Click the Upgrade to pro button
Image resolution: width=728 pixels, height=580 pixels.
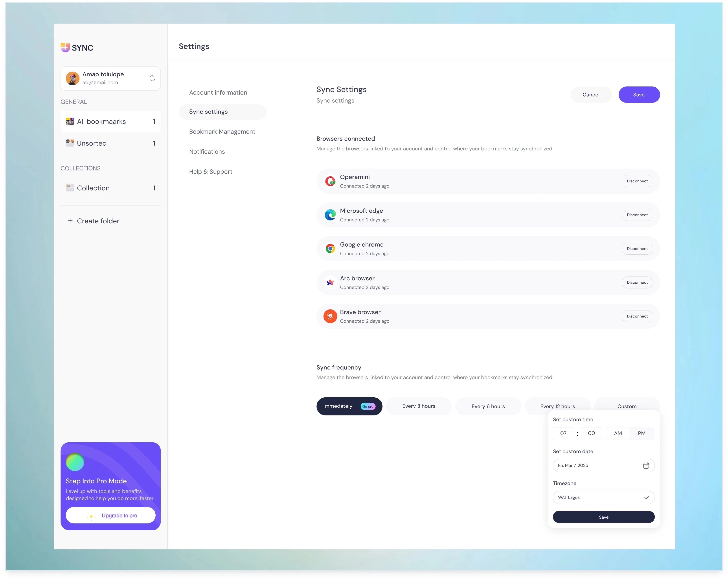tap(110, 515)
